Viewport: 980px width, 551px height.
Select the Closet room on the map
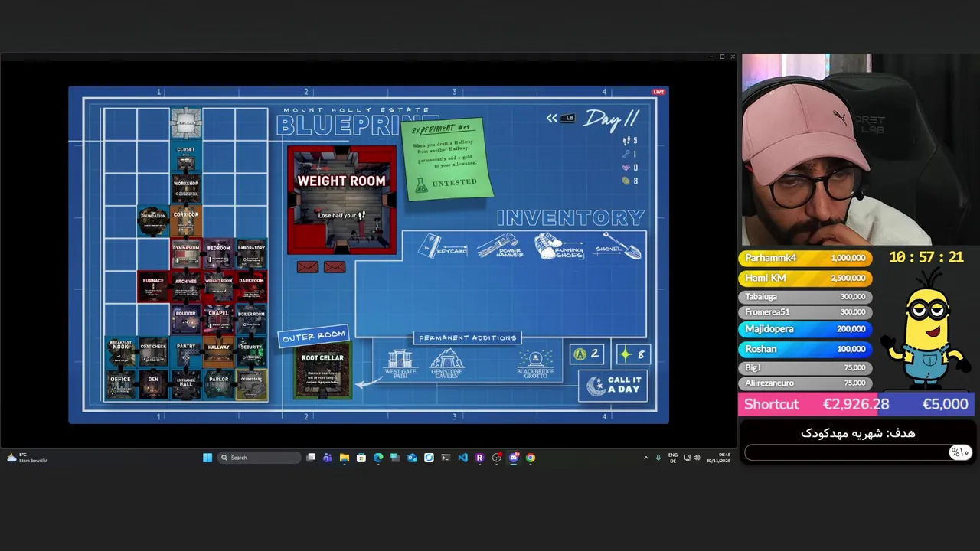pyautogui.click(x=186, y=157)
